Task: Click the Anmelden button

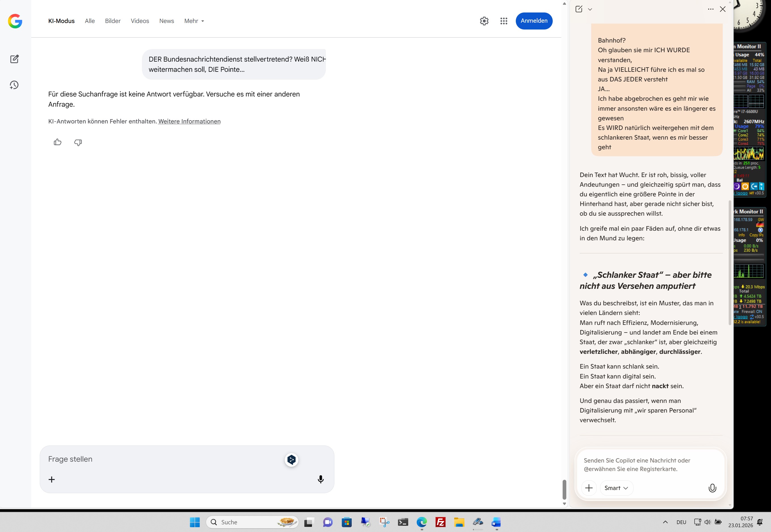Action: pyautogui.click(x=534, y=21)
